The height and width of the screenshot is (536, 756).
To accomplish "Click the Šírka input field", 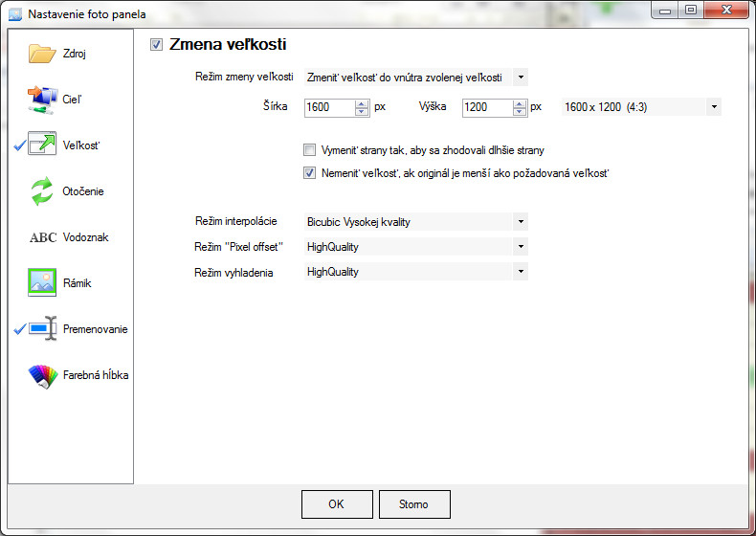I will (330, 107).
